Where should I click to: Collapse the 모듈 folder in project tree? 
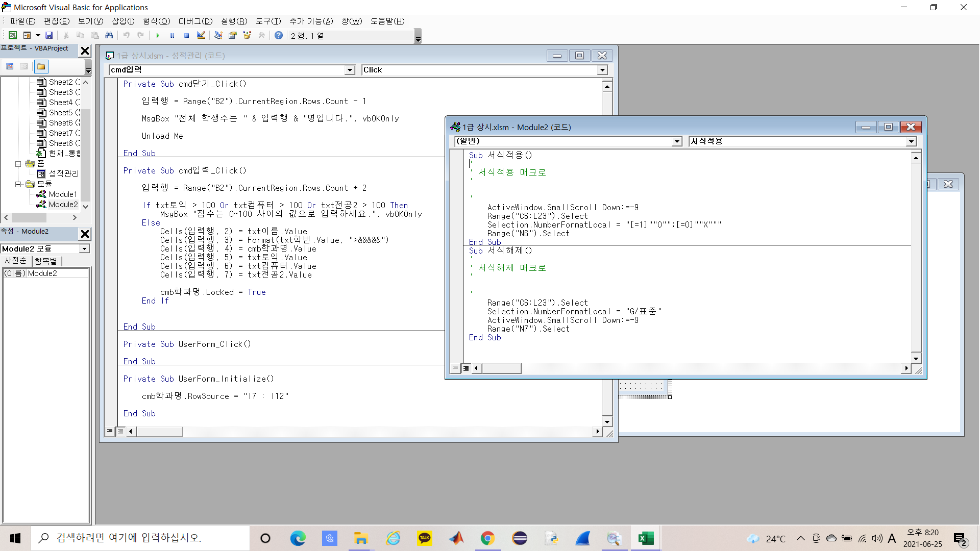coord(18,184)
